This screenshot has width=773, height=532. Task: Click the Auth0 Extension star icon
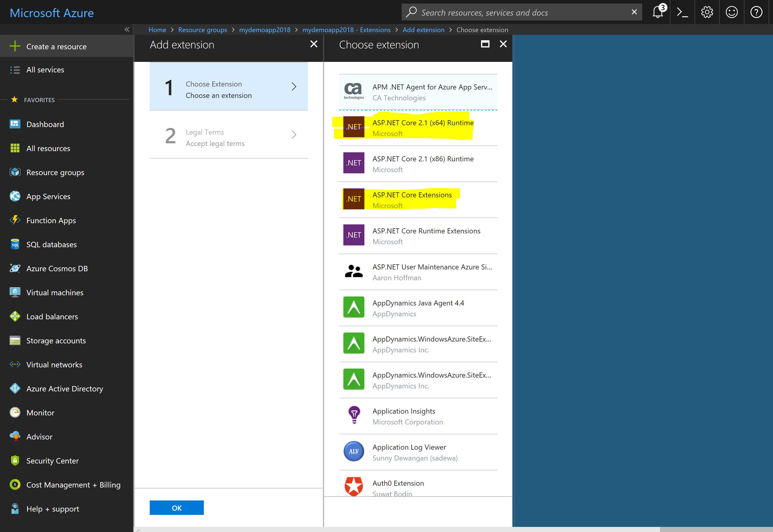pos(354,486)
